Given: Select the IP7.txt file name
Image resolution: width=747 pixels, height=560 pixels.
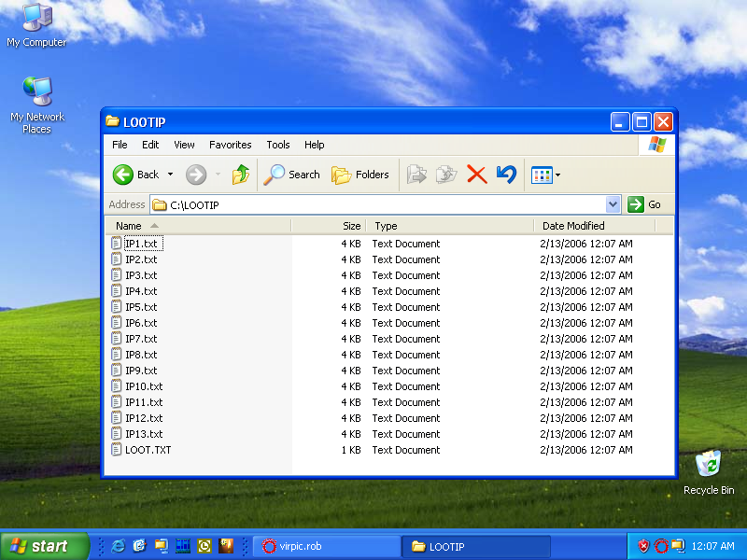Looking at the screenshot, I should (x=141, y=339).
